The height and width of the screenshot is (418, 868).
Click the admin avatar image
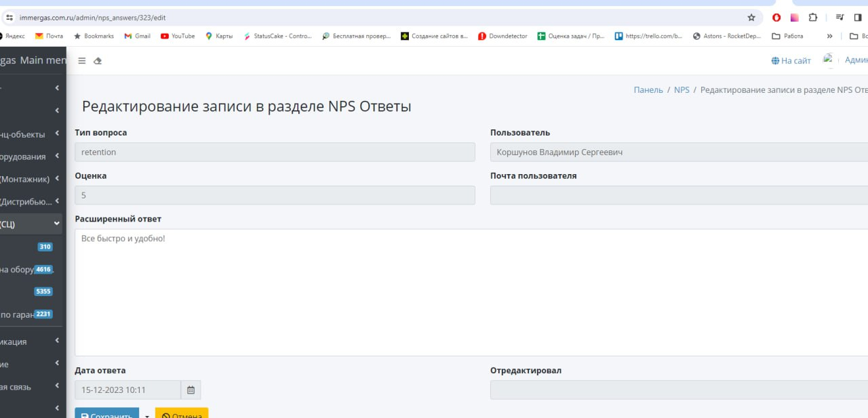(x=829, y=60)
